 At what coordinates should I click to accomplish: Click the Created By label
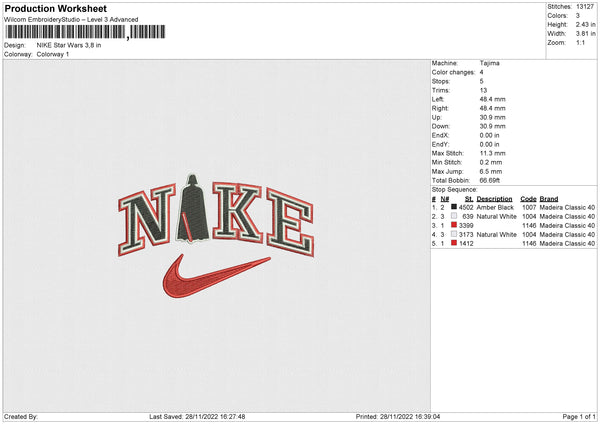click(21, 417)
